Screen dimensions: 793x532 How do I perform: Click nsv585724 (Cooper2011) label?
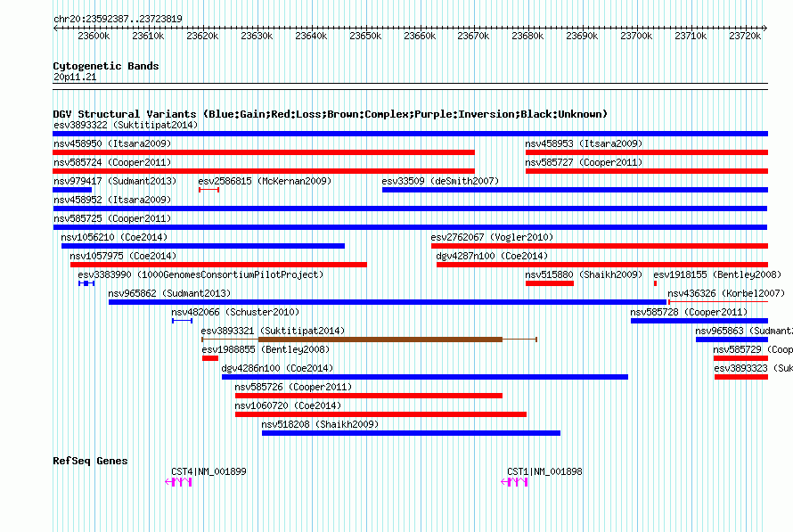(x=112, y=162)
